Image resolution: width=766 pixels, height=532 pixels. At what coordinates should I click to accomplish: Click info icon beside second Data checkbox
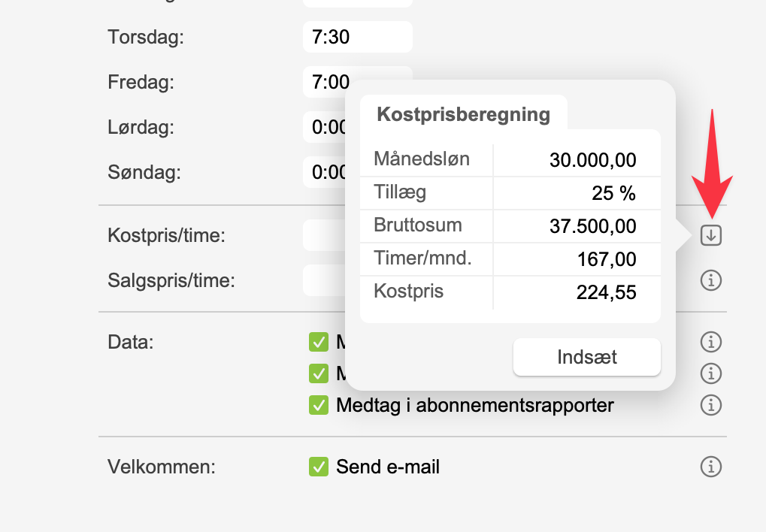710,373
